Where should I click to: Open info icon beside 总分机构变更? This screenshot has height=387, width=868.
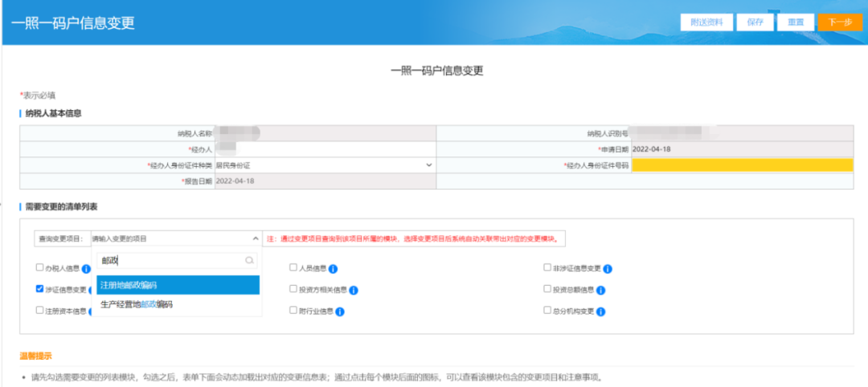click(x=600, y=312)
